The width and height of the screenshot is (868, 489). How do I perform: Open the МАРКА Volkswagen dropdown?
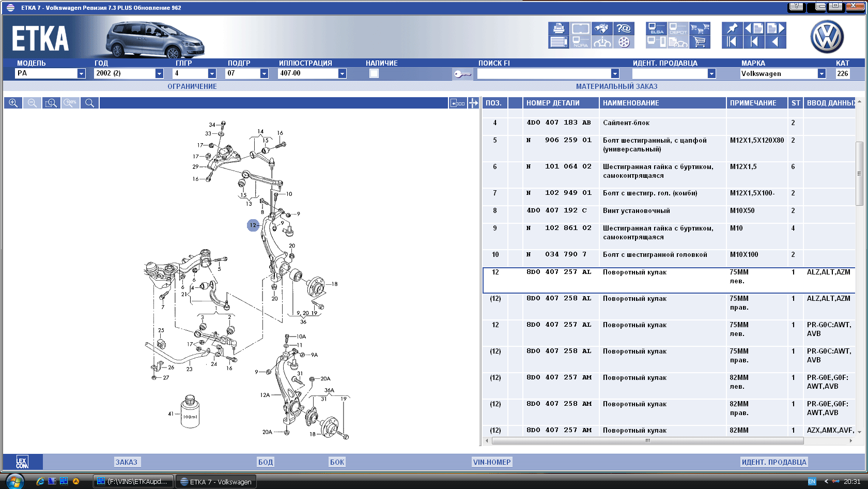pyautogui.click(x=822, y=73)
